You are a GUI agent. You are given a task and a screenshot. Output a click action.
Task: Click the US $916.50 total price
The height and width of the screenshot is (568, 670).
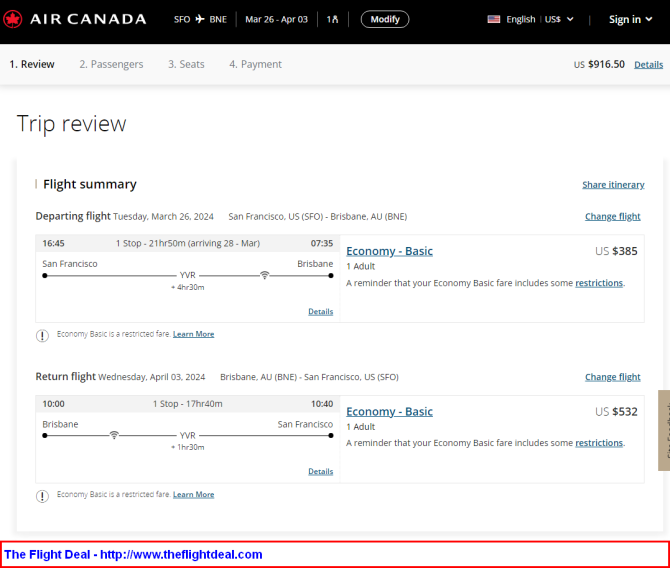[599, 64]
